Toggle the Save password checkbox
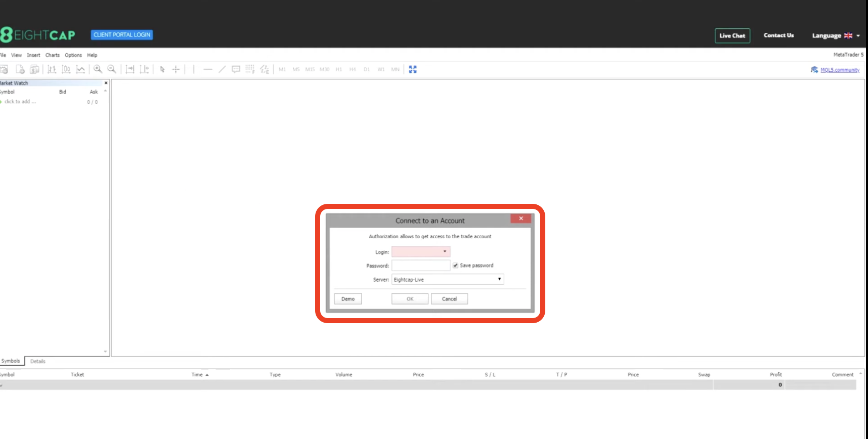 pos(455,266)
